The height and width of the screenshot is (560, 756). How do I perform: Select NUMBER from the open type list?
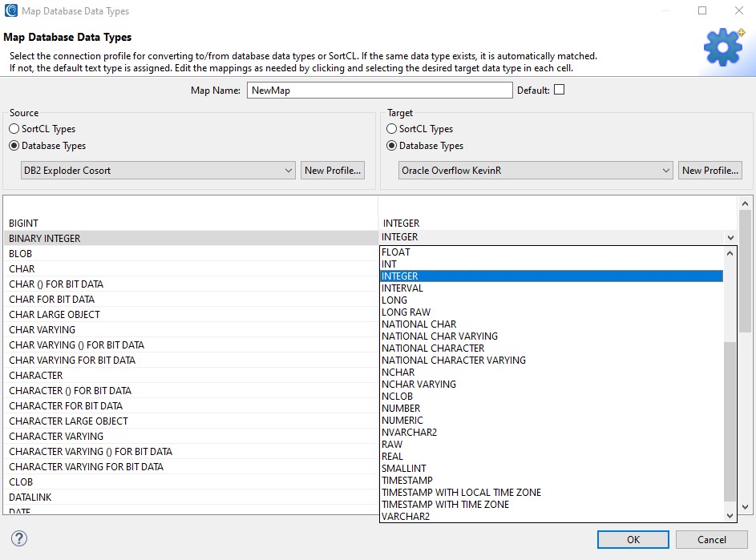402,408
